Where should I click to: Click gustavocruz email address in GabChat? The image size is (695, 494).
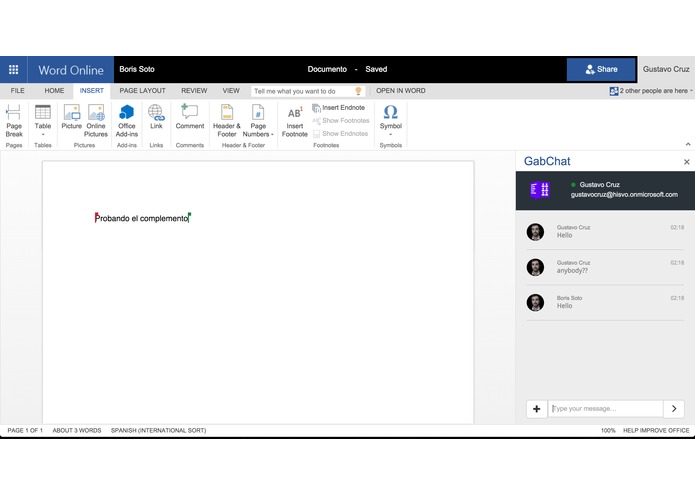coord(624,195)
